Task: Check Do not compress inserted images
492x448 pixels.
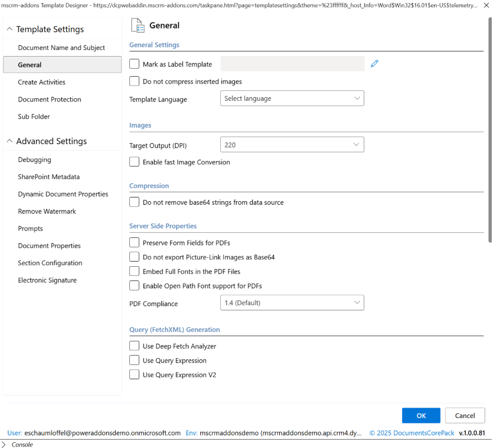Action: 135,81
